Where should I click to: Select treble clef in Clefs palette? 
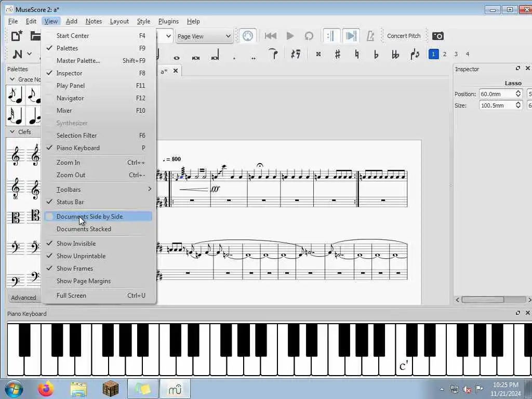(x=16, y=156)
